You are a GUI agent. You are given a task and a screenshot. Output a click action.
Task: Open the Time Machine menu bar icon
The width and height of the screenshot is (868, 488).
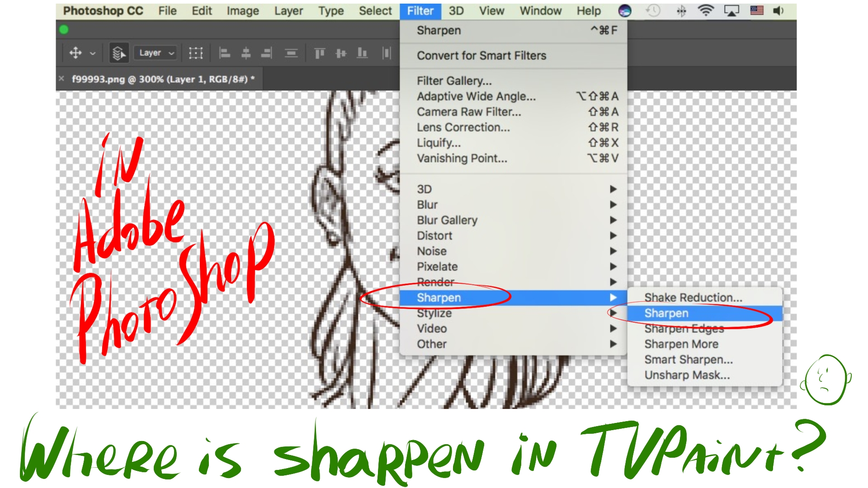coord(653,11)
